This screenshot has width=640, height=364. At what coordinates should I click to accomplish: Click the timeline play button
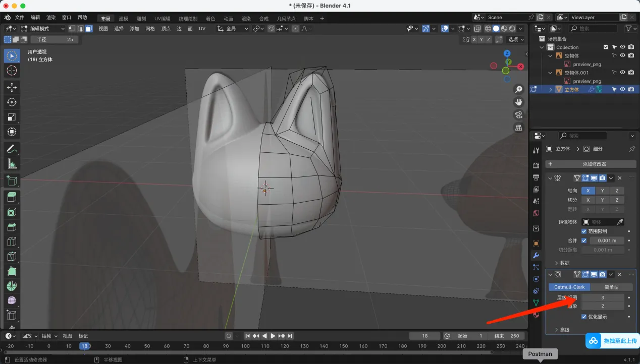point(273,336)
